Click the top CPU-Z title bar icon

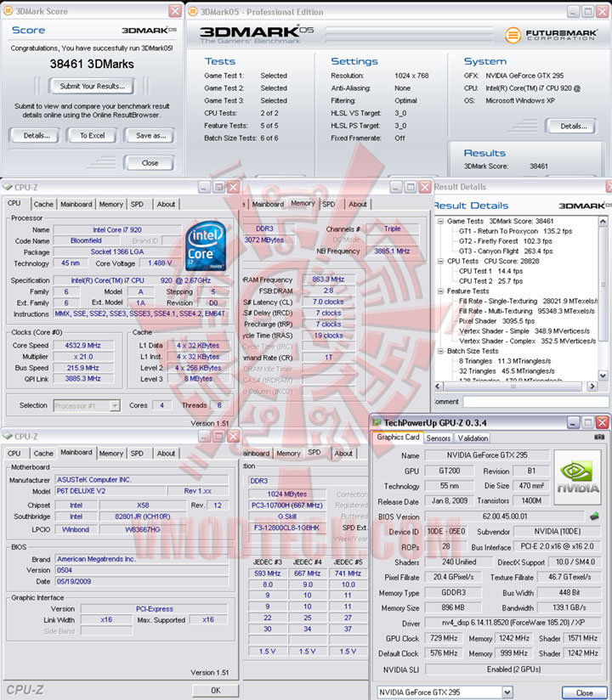coord(7,187)
